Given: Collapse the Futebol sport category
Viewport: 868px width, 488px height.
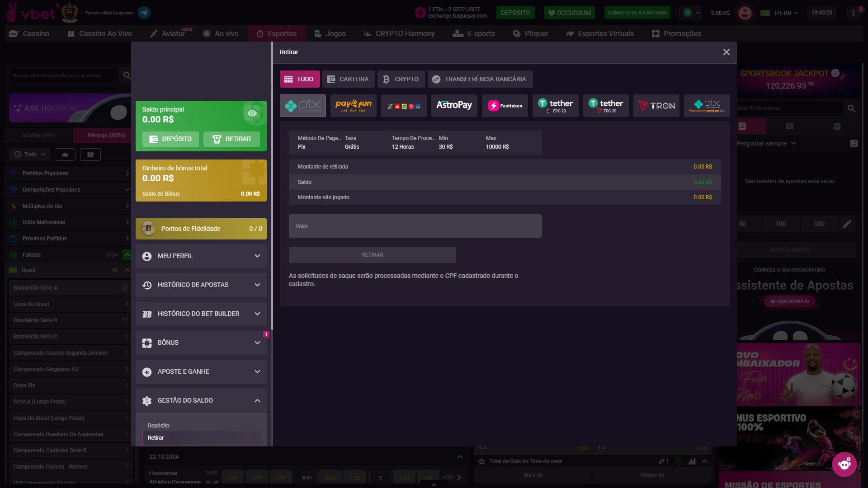Looking at the screenshot, I should pos(127,255).
